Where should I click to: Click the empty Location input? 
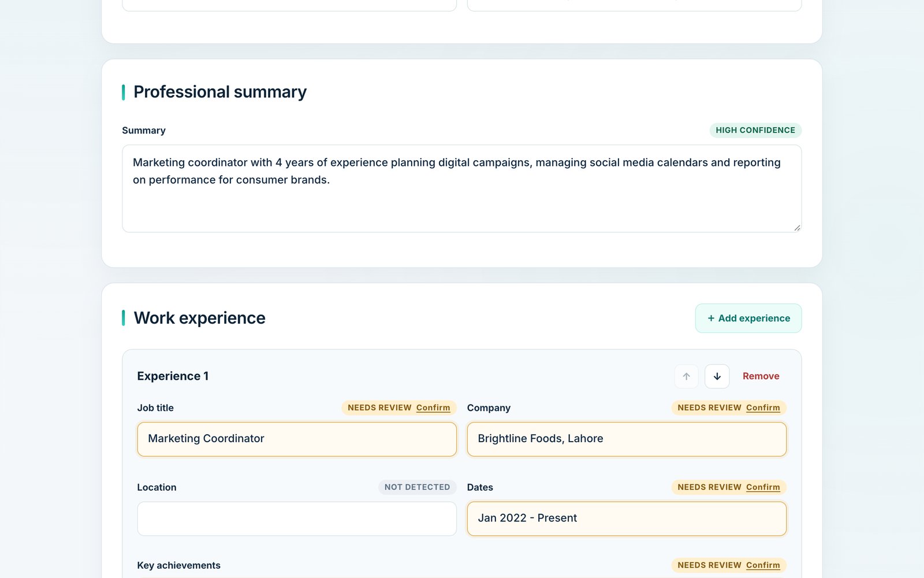[x=297, y=518]
